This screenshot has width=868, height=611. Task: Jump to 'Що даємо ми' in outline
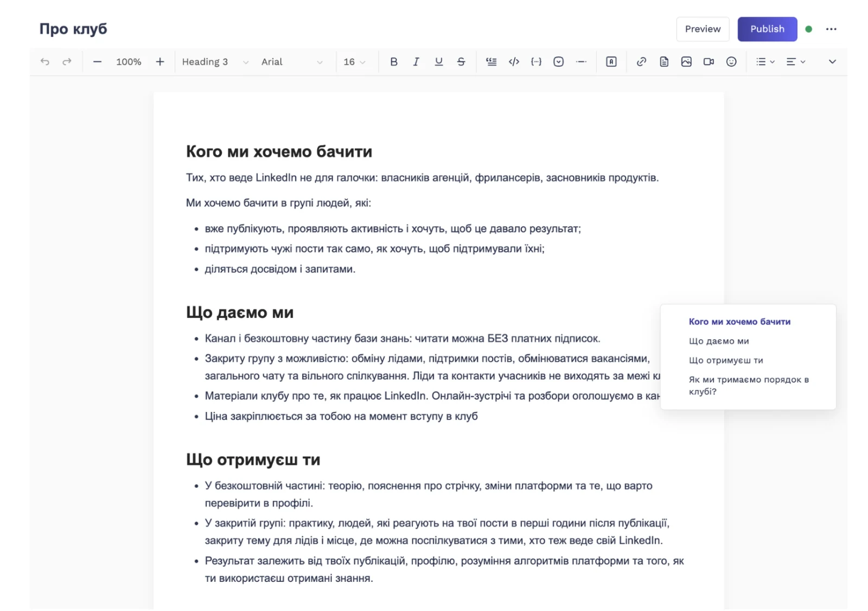[x=719, y=341]
